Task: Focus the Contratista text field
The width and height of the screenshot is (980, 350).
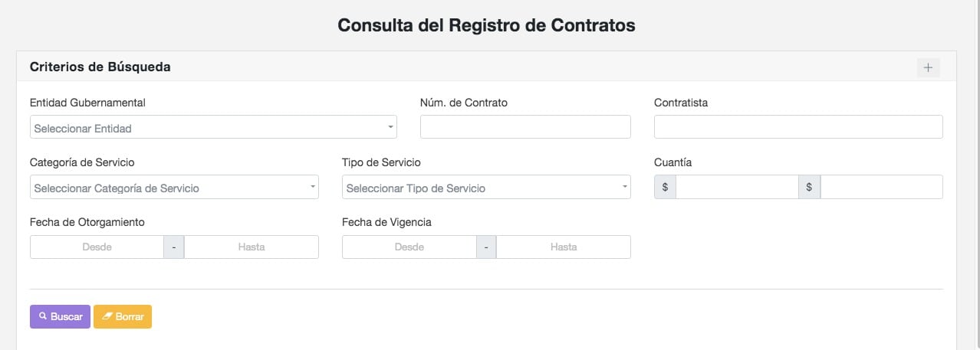Action: [798, 127]
